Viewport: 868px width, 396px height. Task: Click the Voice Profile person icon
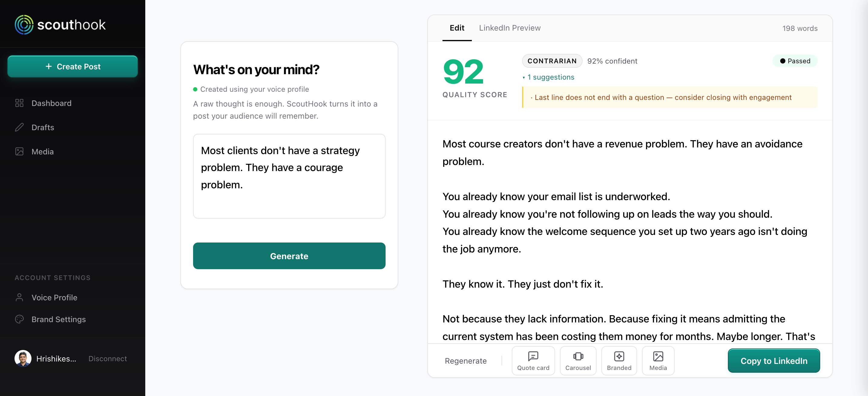pos(19,298)
